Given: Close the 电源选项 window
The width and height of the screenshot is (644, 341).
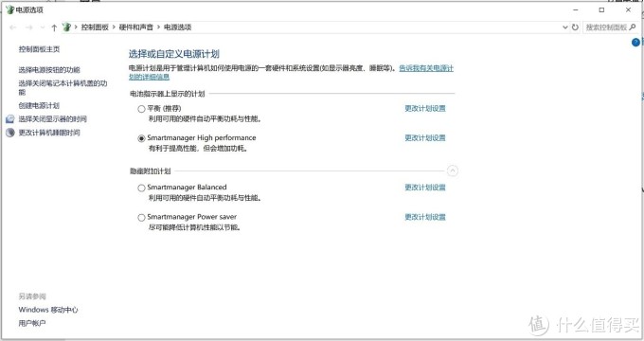Looking at the screenshot, I should [x=628, y=9].
